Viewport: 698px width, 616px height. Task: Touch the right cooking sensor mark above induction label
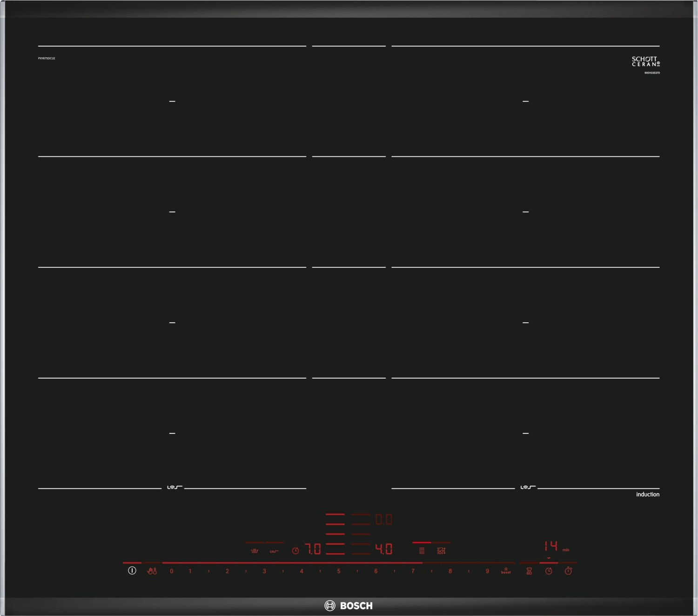[x=528, y=487]
